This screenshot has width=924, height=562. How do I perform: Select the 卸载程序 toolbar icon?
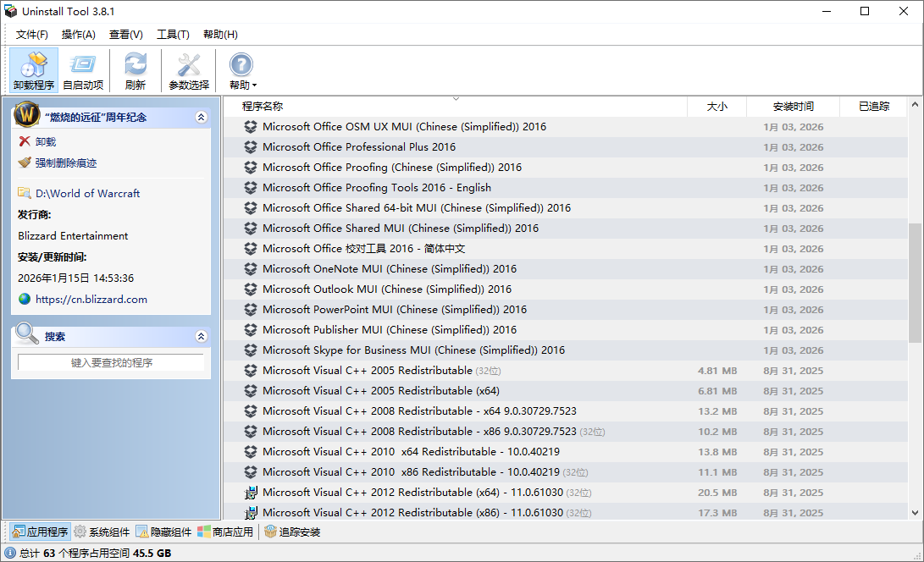[x=33, y=63]
